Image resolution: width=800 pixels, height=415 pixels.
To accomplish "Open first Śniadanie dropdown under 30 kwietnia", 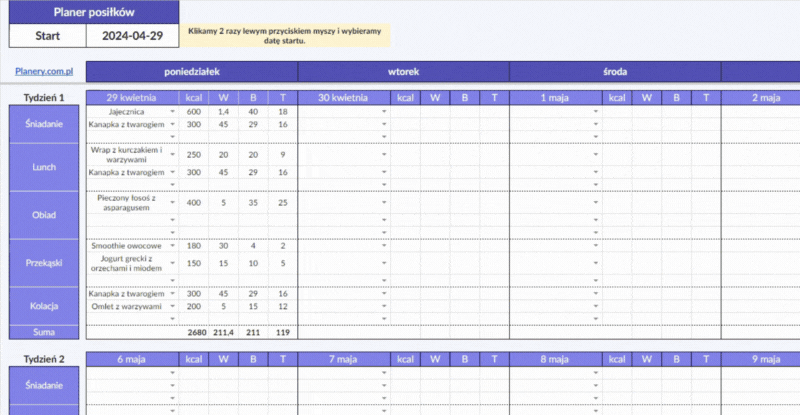I will (384, 111).
